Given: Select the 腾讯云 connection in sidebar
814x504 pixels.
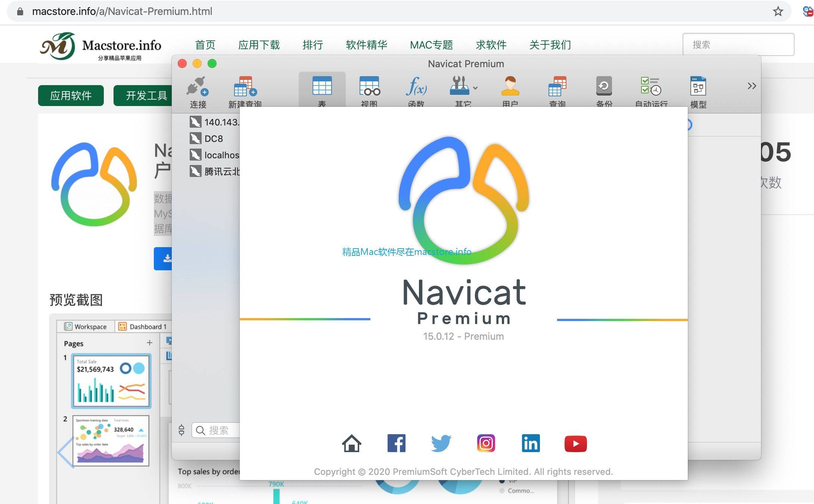Looking at the screenshot, I should click(x=215, y=171).
